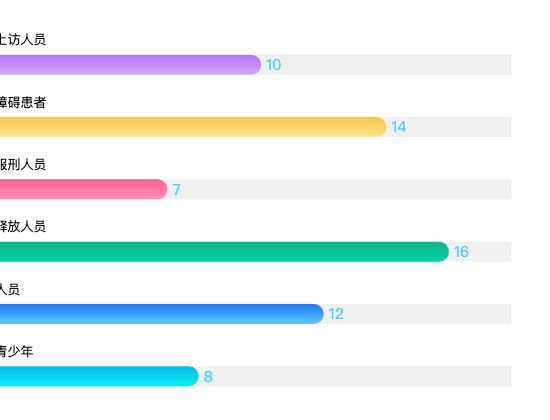Screen dimensions: 550x420
Task: Click the pink bar for 服刑人员
Action: pyautogui.click(x=83, y=189)
